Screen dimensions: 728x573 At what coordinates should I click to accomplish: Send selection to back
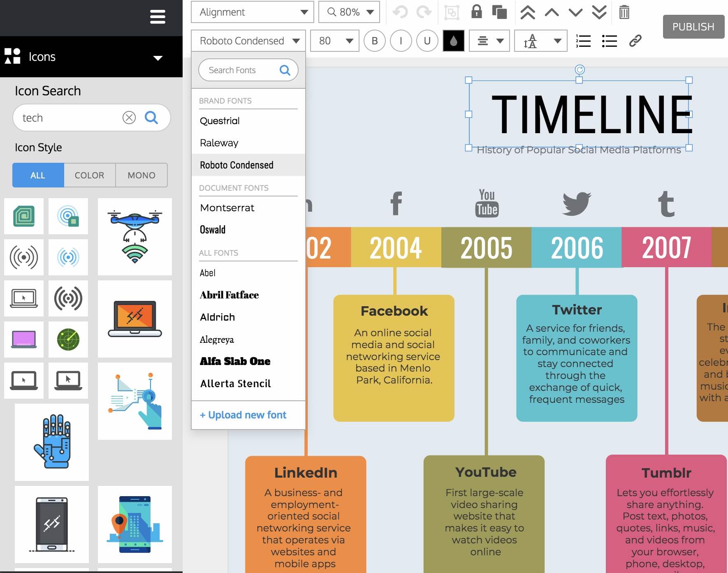pos(599,12)
